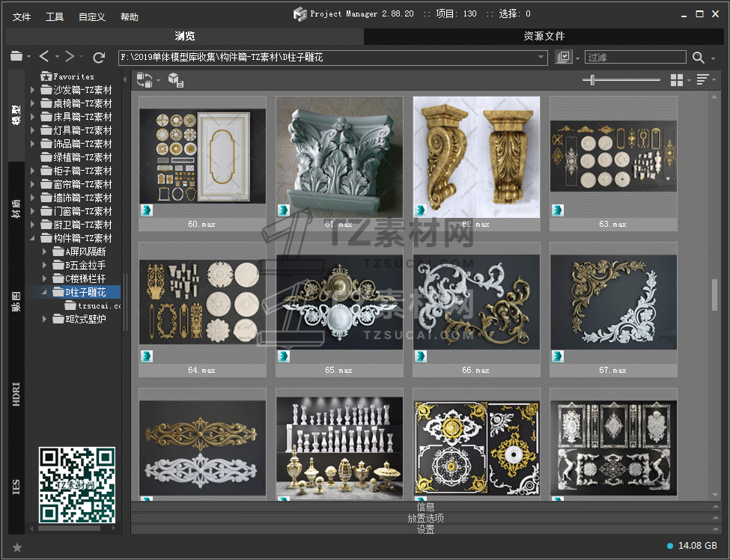Image resolution: width=730 pixels, height=560 pixels.
Task: Open the path address dropdown
Action: tap(541, 58)
